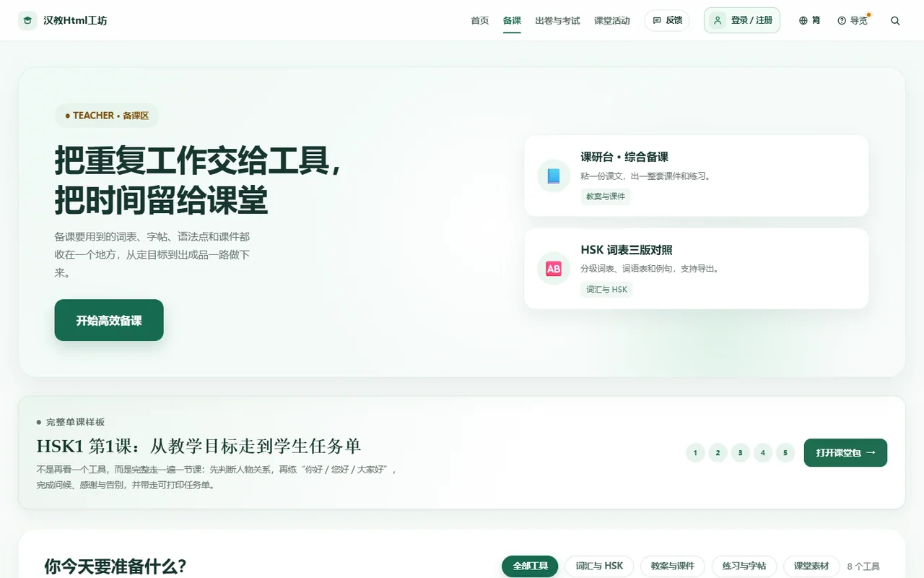Select the 备课 navigation item
The width and height of the screenshot is (924, 578).
pyautogui.click(x=512, y=20)
